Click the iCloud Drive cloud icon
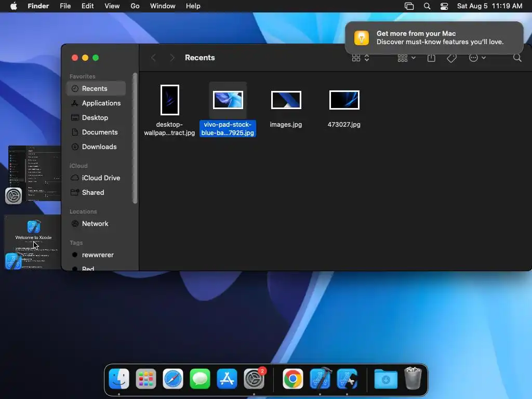 75,178
